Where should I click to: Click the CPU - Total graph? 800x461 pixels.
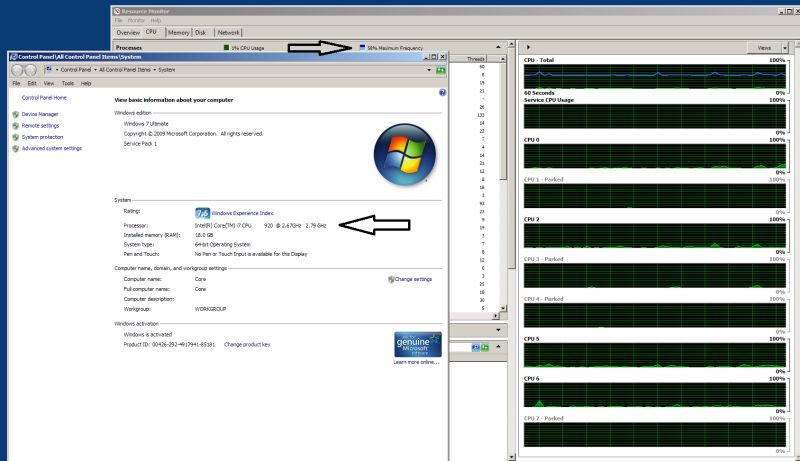pos(655,76)
